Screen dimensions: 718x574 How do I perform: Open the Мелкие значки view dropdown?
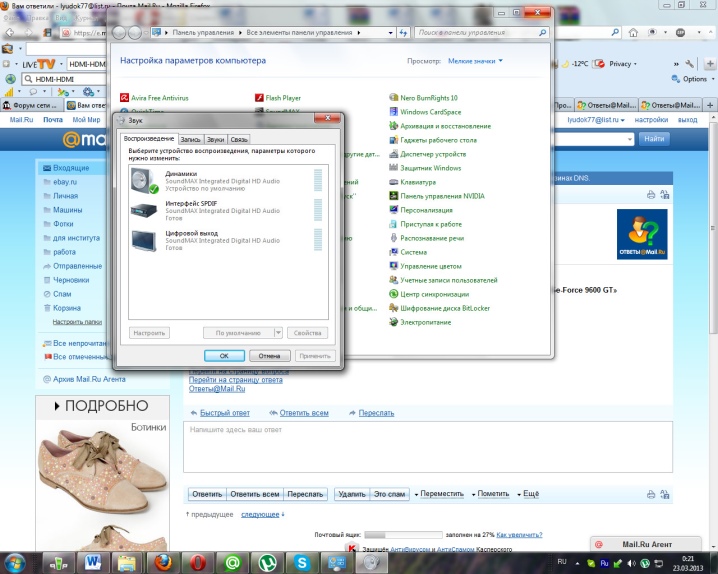tap(475, 61)
